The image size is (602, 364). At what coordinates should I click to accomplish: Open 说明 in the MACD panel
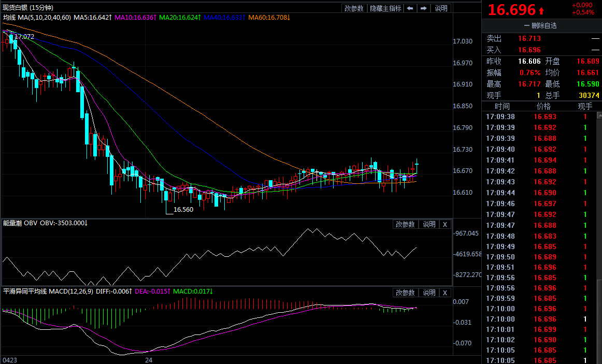429,293
